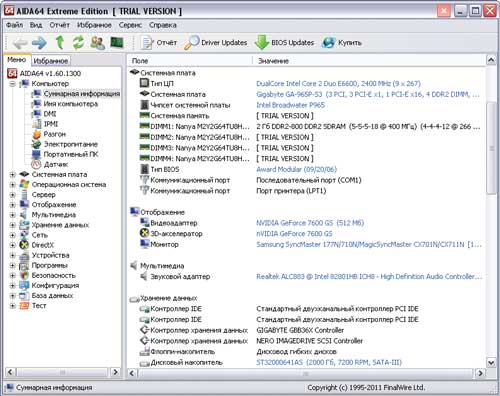Click the green Refresh arrows icon
The image size is (500, 396).
click(79, 43)
